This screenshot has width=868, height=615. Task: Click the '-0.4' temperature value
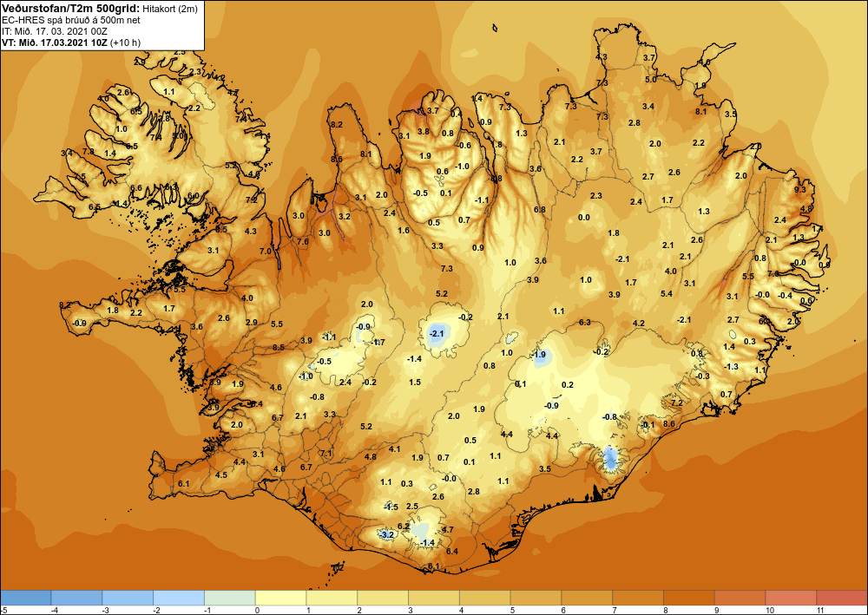[785, 295]
